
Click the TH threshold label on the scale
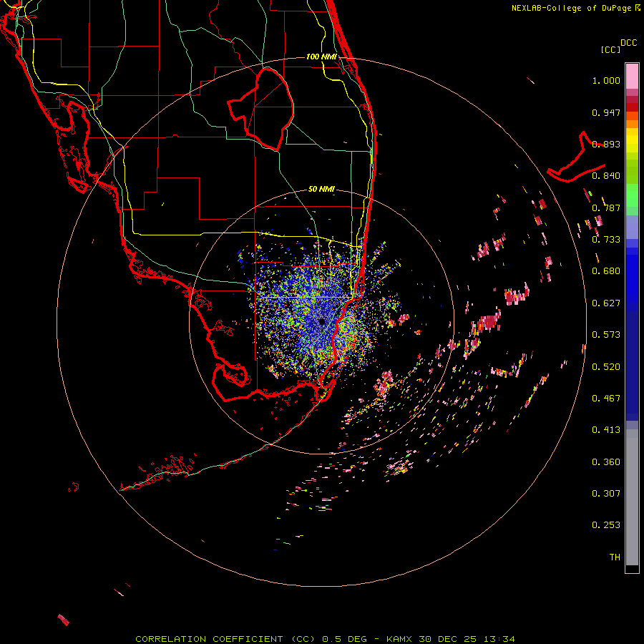tap(615, 557)
